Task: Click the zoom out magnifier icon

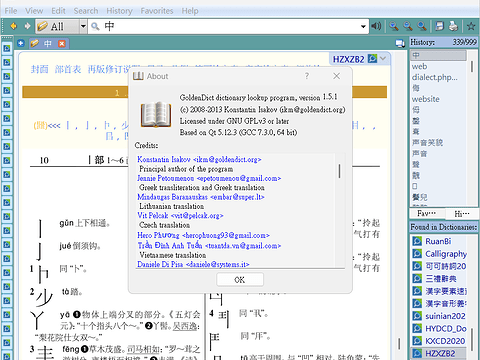Action: tap(408, 26)
